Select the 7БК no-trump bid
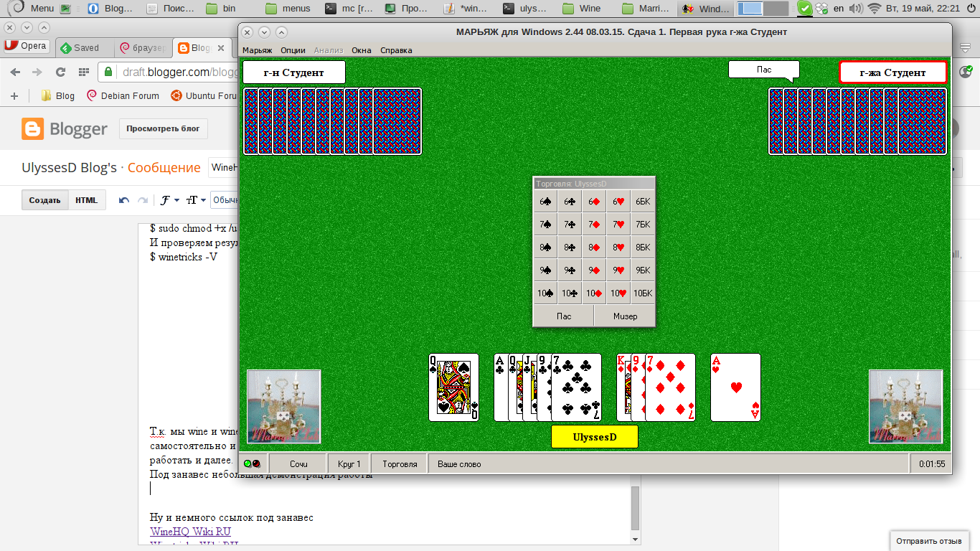The width and height of the screenshot is (980, 551). coord(643,225)
